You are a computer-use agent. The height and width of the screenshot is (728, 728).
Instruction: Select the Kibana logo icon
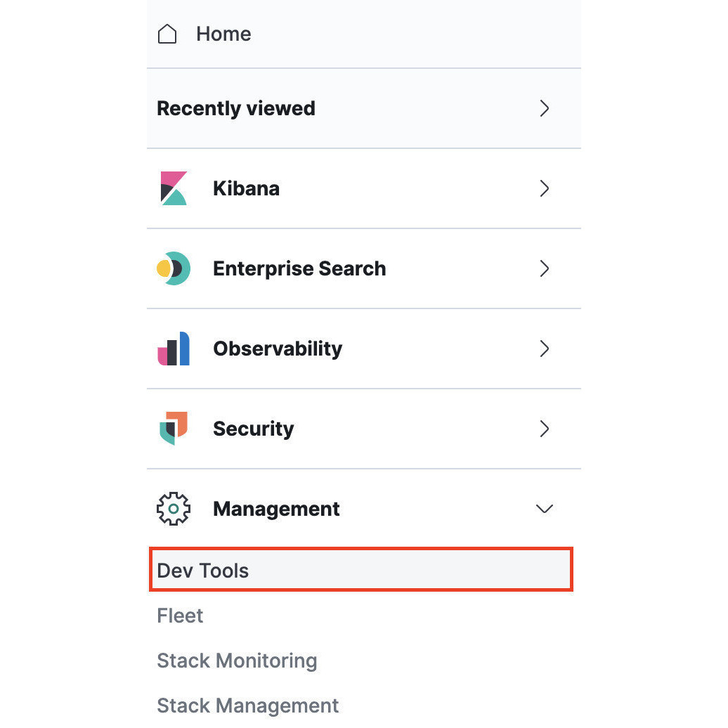(x=173, y=188)
